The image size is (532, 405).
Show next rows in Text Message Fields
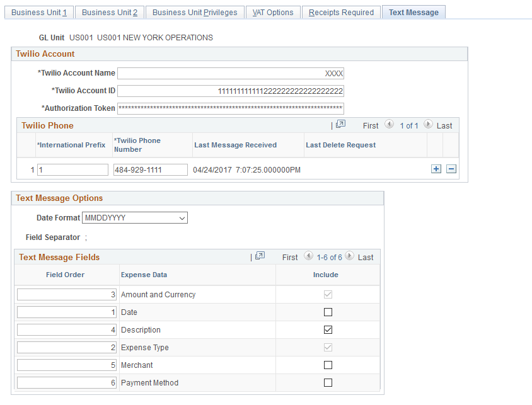pos(349,256)
